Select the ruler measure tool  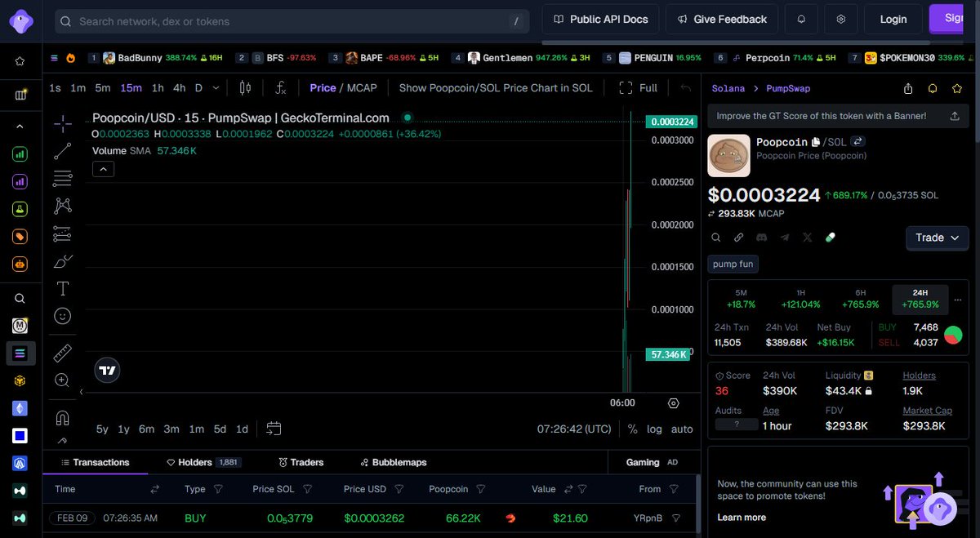click(x=63, y=353)
